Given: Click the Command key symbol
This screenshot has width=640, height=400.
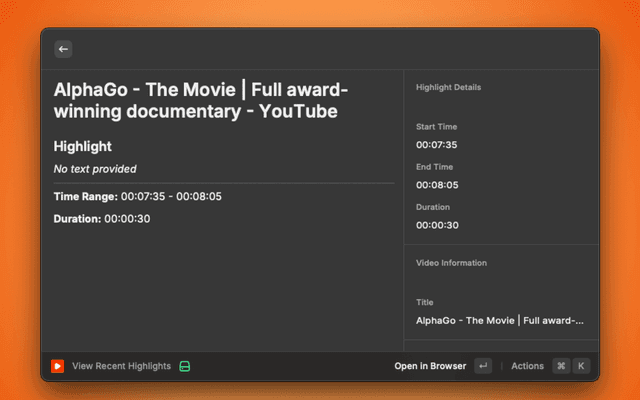Looking at the screenshot, I should 561,366.
